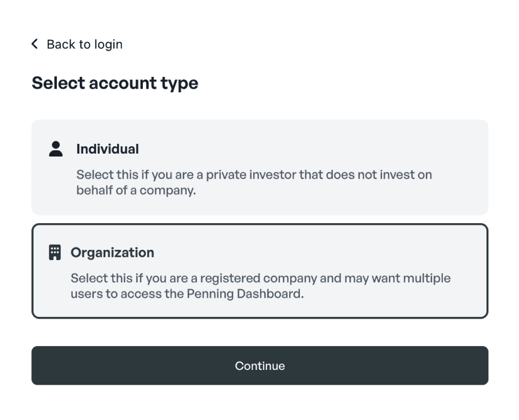Screen dimensions: 519x420
Task: Choose Individual for a private investor account
Action: coord(260,167)
